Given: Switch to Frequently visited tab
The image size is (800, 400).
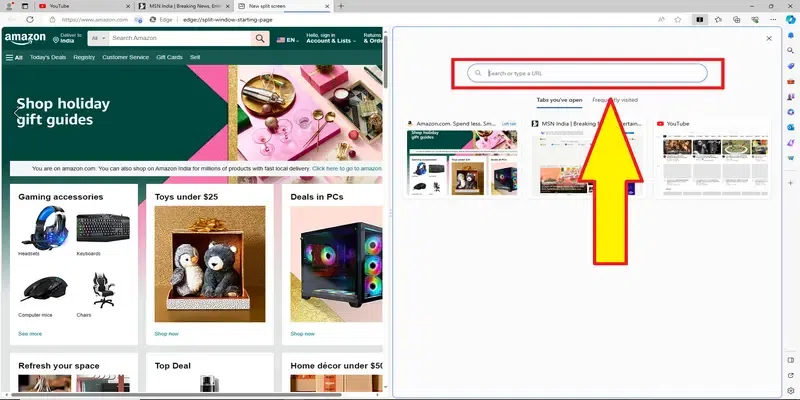Looking at the screenshot, I should [x=615, y=100].
